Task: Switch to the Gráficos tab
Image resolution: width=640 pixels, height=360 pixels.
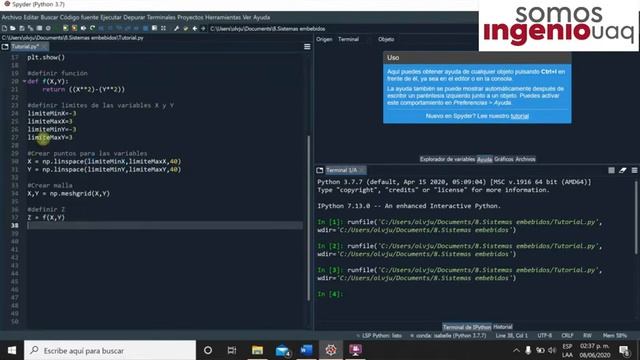Action: [x=504, y=159]
